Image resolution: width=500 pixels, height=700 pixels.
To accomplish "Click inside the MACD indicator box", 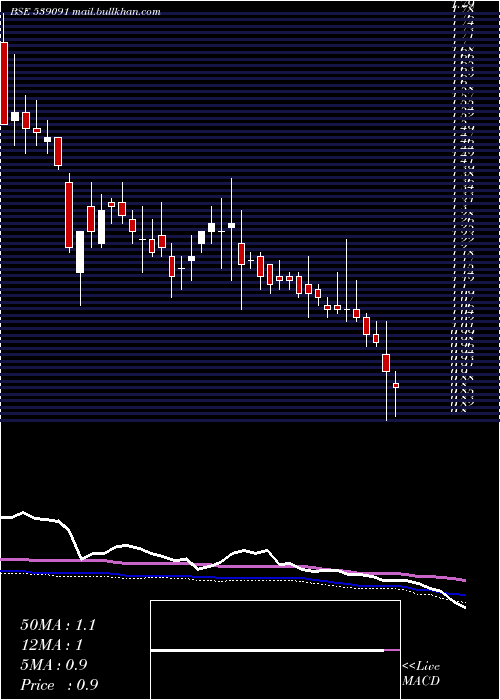I will tap(275, 650).
